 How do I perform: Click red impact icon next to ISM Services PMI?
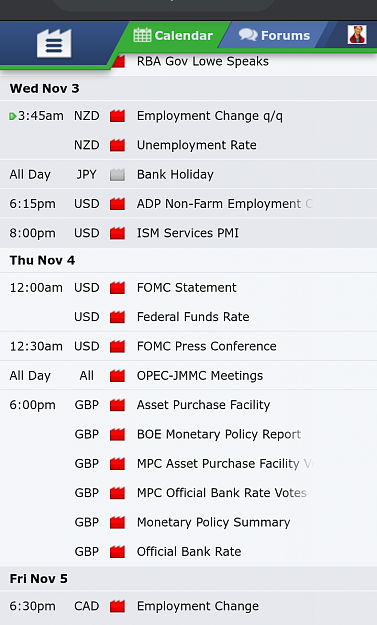(x=118, y=233)
